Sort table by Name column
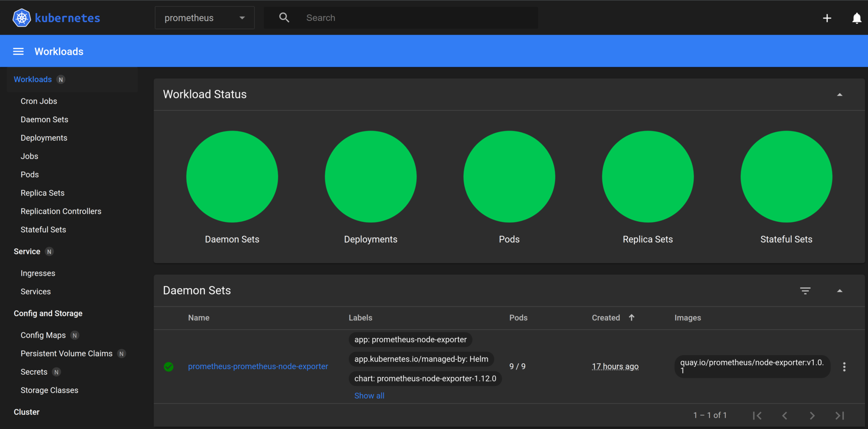This screenshot has width=868, height=429. [199, 318]
